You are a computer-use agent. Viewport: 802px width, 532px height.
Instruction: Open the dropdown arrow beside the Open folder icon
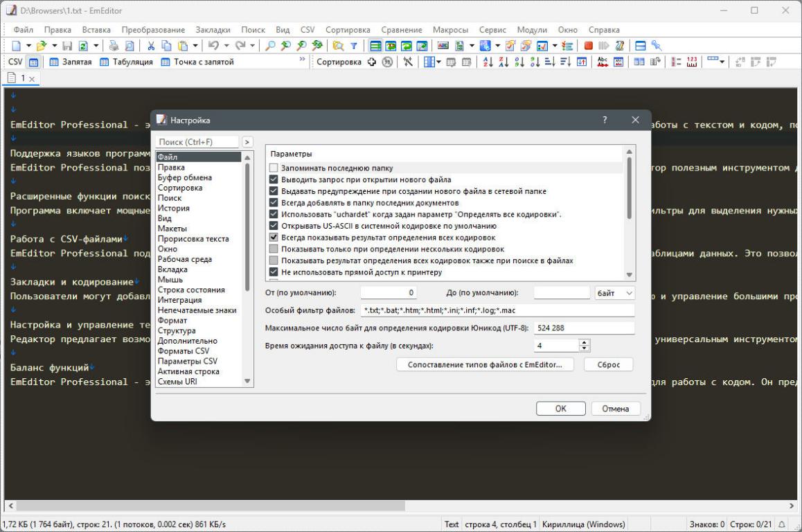click(54, 46)
